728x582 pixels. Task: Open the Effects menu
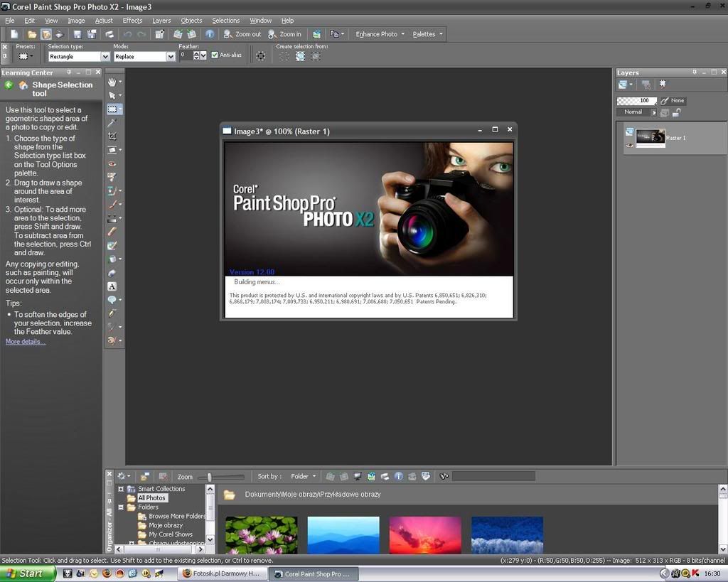(x=132, y=21)
